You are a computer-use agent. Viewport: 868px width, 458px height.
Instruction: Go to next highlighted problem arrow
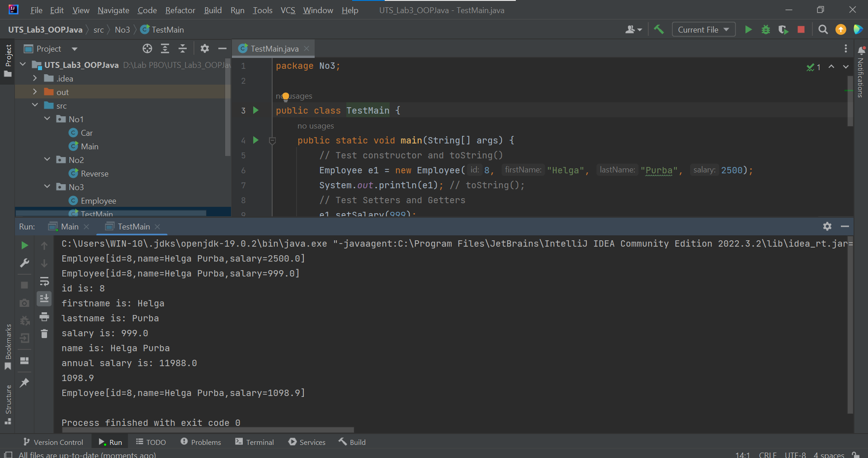click(846, 67)
